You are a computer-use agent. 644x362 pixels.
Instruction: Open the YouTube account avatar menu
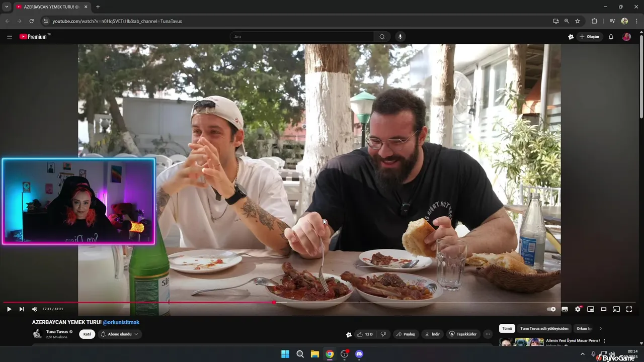click(x=626, y=37)
